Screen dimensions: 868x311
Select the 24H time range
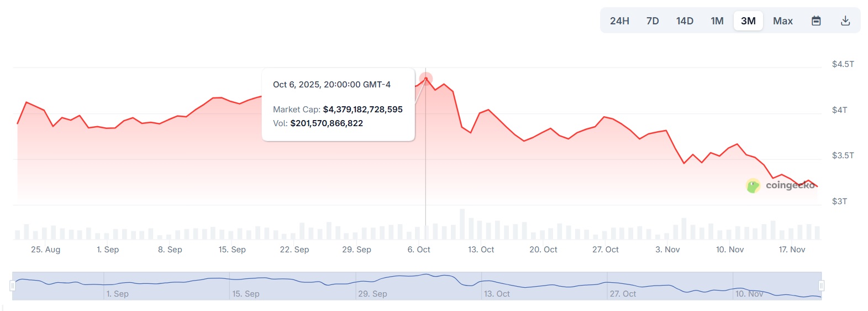pos(619,21)
